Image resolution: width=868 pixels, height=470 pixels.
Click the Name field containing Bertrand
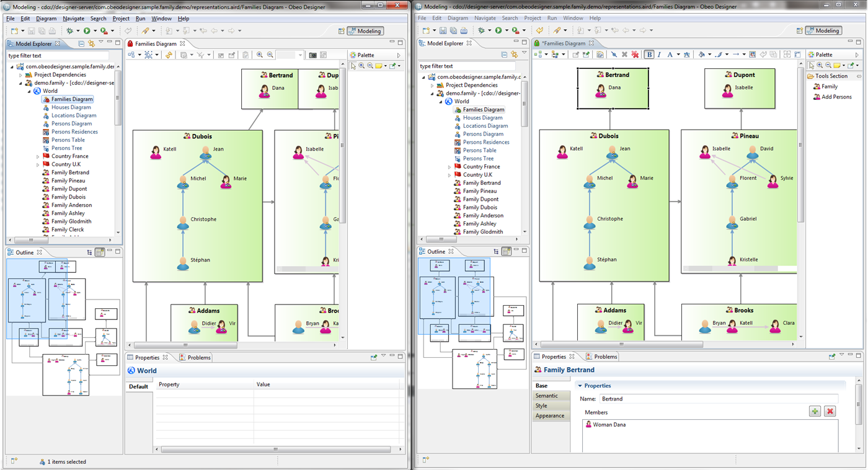(718, 399)
